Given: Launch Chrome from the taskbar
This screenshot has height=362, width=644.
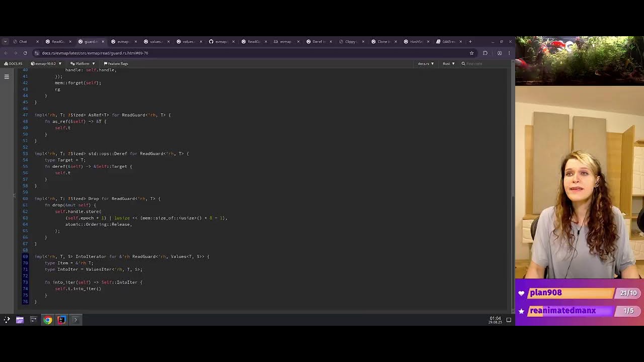Looking at the screenshot, I should 48,320.
